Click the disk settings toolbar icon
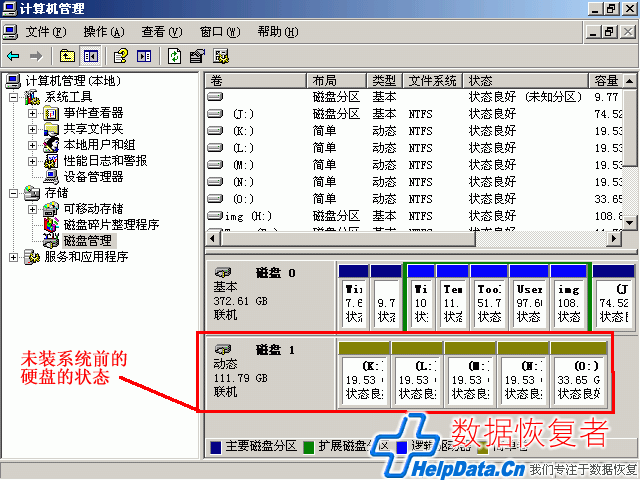Image resolution: width=640 pixels, height=480 pixels. (x=221, y=56)
